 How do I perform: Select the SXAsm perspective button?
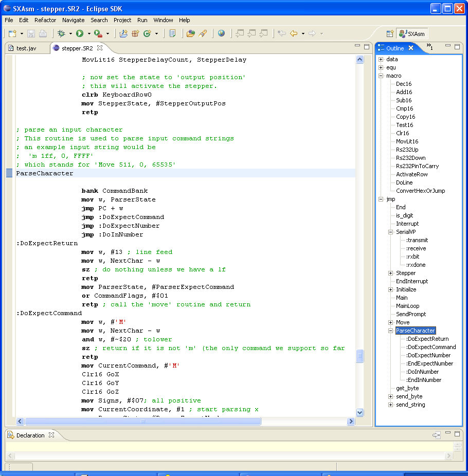[412, 34]
